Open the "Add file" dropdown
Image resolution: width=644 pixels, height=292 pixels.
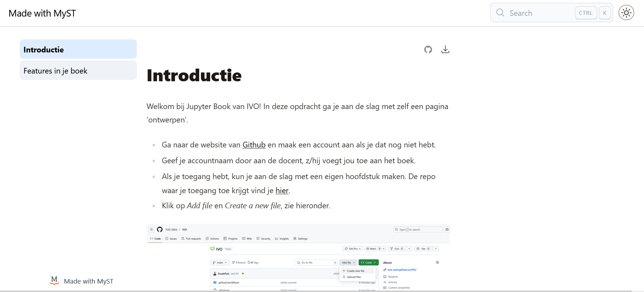(348, 262)
